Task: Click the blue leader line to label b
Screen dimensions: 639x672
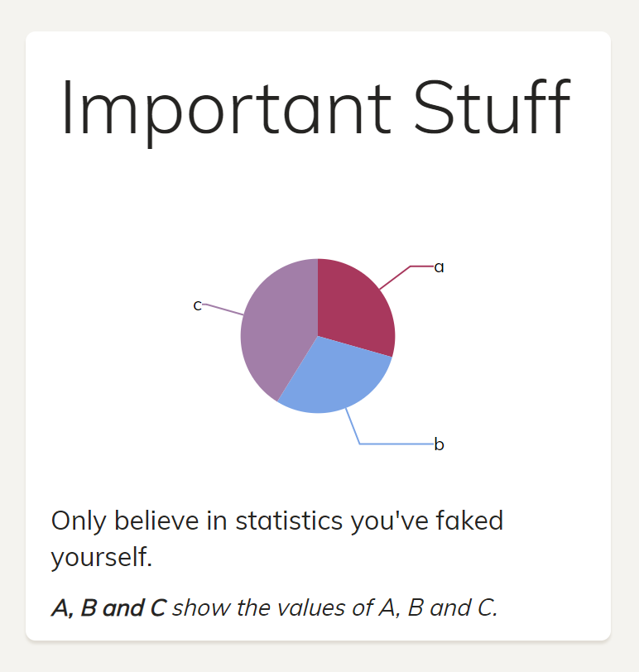Action: pos(394,444)
